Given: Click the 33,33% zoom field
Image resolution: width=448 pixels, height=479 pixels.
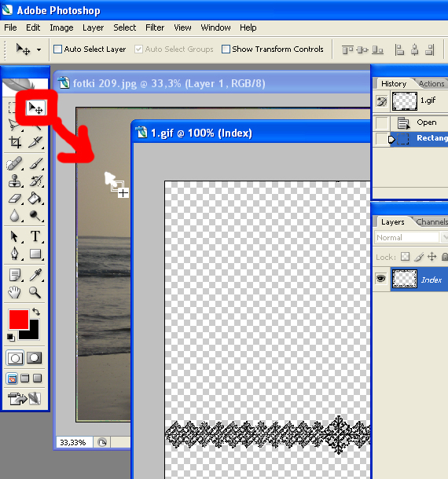Looking at the screenshot, I should click(x=73, y=442).
